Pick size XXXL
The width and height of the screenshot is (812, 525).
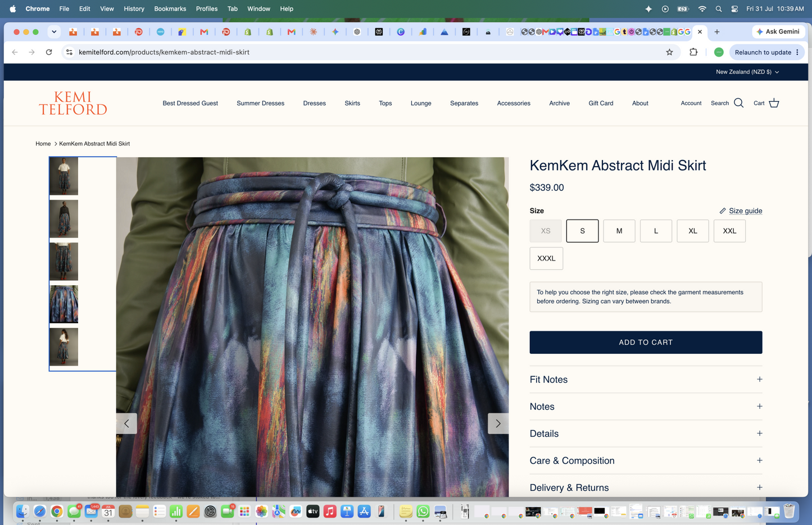point(546,258)
